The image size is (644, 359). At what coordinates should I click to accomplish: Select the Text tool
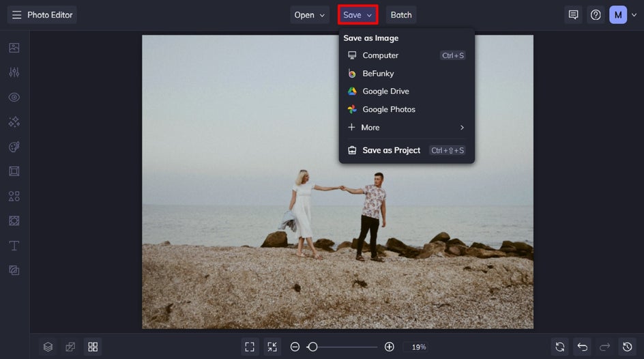[14, 246]
